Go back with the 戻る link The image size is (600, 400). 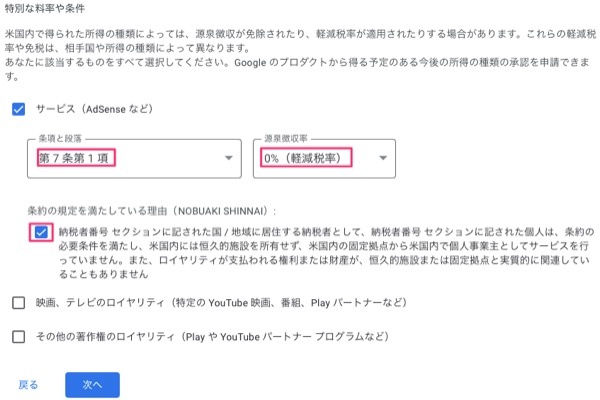point(28,385)
